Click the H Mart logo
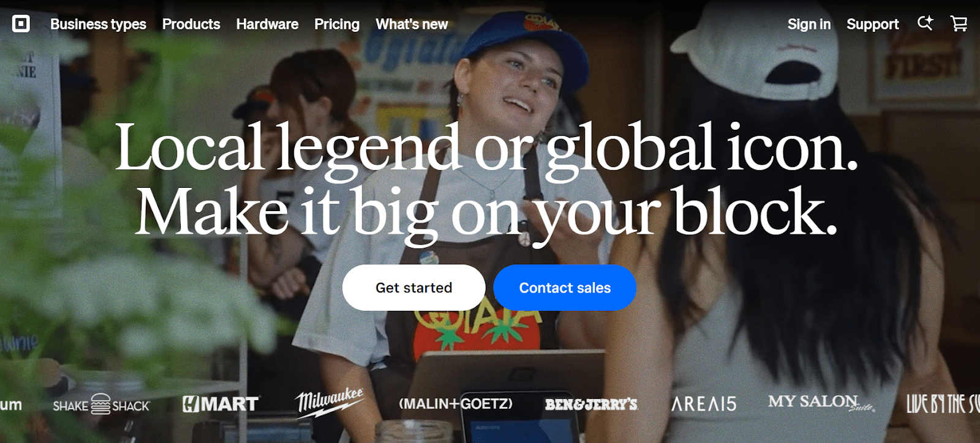Viewport: 980px width, 443px height. 221,404
